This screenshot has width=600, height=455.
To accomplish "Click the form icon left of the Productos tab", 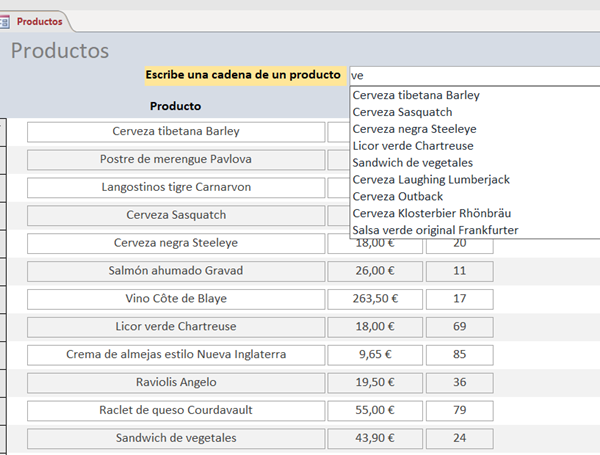I will tap(5, 20).
